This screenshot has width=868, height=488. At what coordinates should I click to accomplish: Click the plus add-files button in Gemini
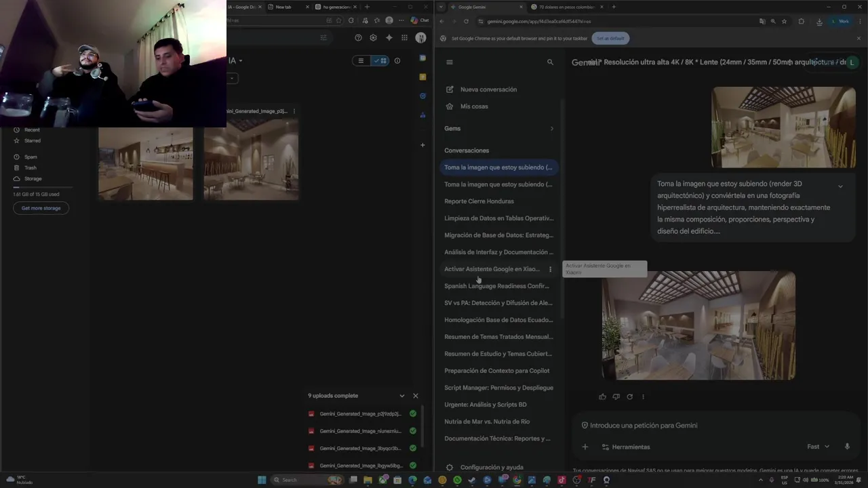585,447
